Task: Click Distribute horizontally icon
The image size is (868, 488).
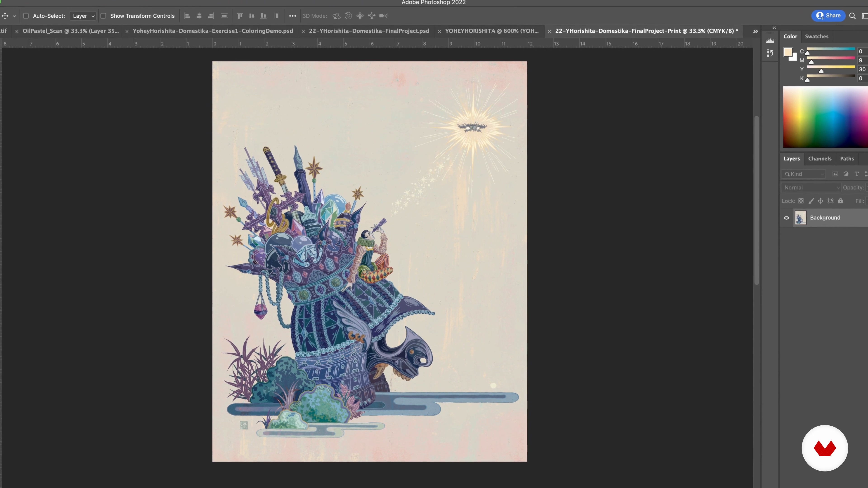Action: coord(277,16)
